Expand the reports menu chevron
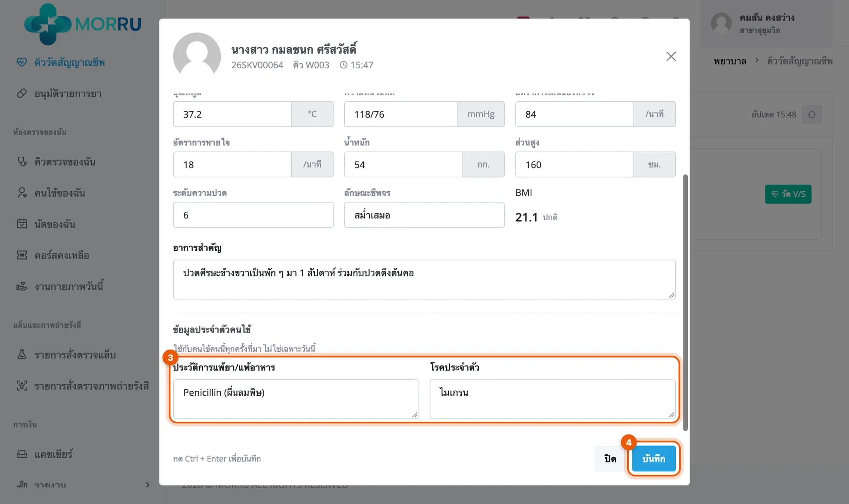849x504 pixels. [147, 484]
